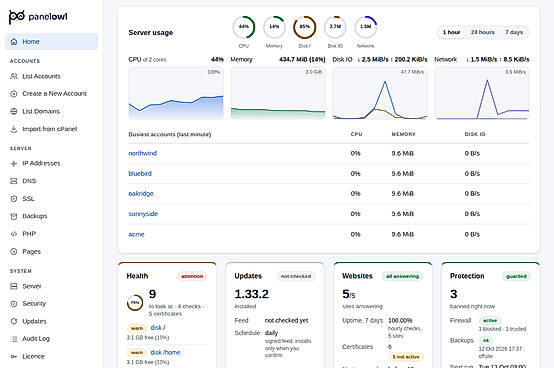Screen dimensions: 554x368
Task: Click the DISK IO column header
Action: click(x=475, y=134)
